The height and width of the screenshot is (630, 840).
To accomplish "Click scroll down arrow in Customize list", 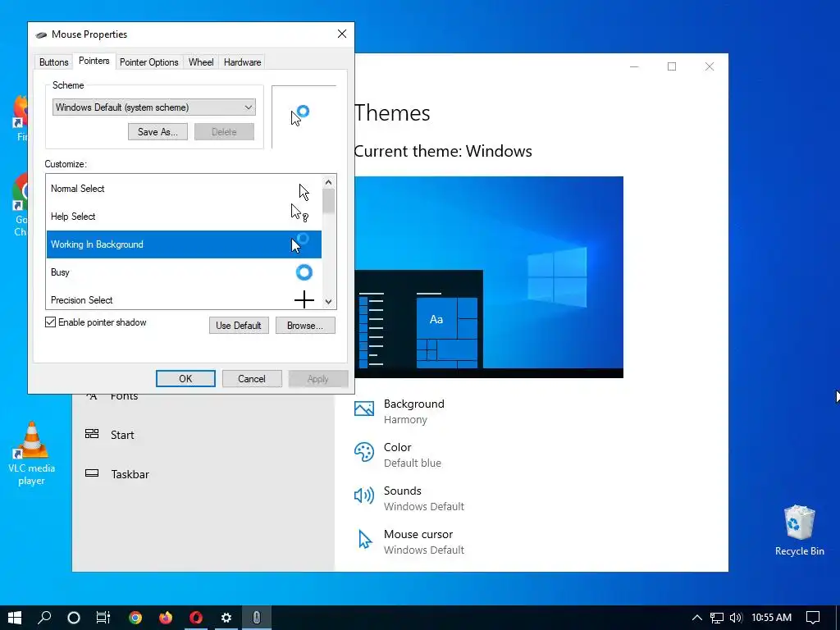I will [x=328, y=302].
